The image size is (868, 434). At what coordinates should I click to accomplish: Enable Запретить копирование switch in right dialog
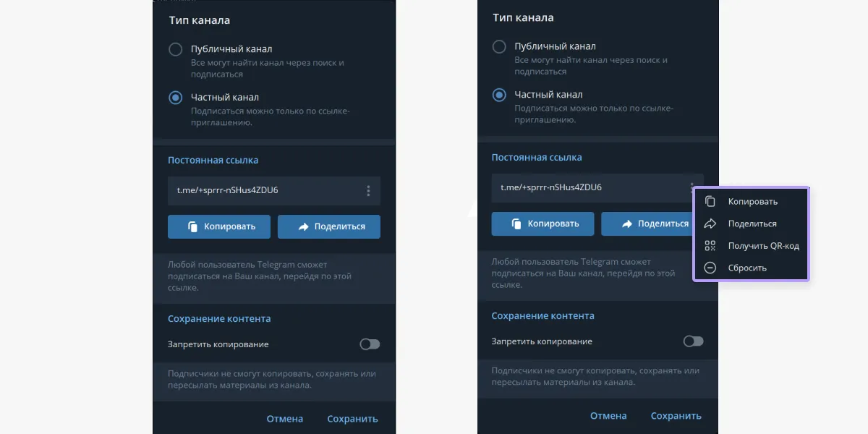pos(693,341)
